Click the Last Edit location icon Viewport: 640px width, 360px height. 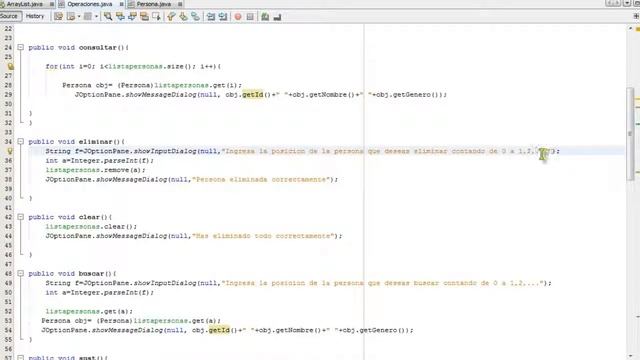point(58,17)
